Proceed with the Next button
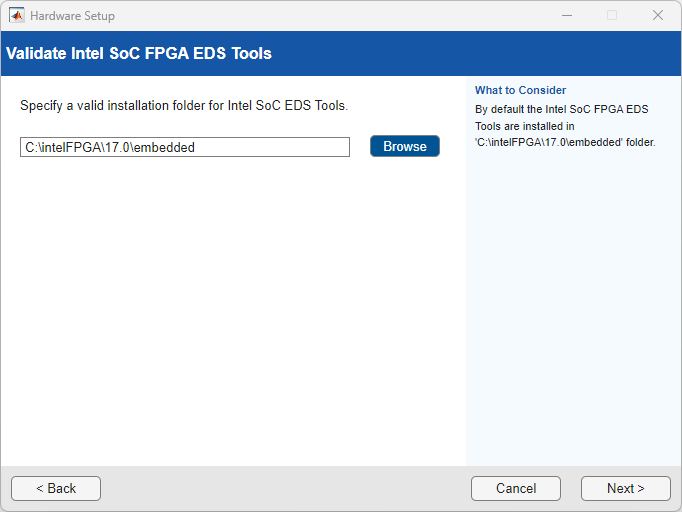 click(x=625, y=488)
